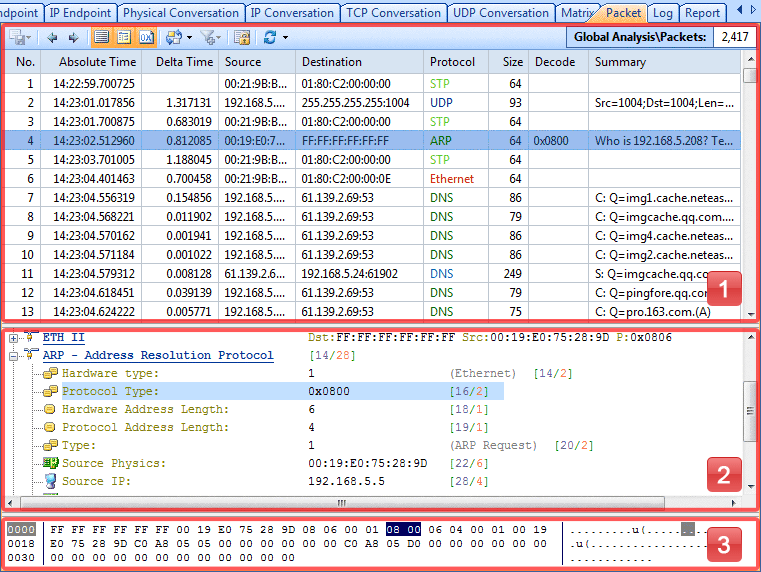Screen dimensions: 761x572
Task: Select DNS packet 11 of size 249
Action: coord(373,274)
